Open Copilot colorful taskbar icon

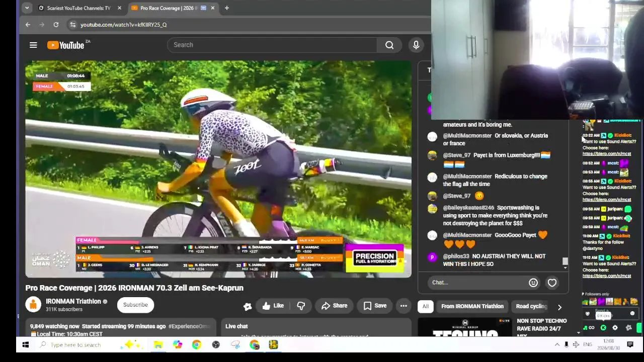177,345
